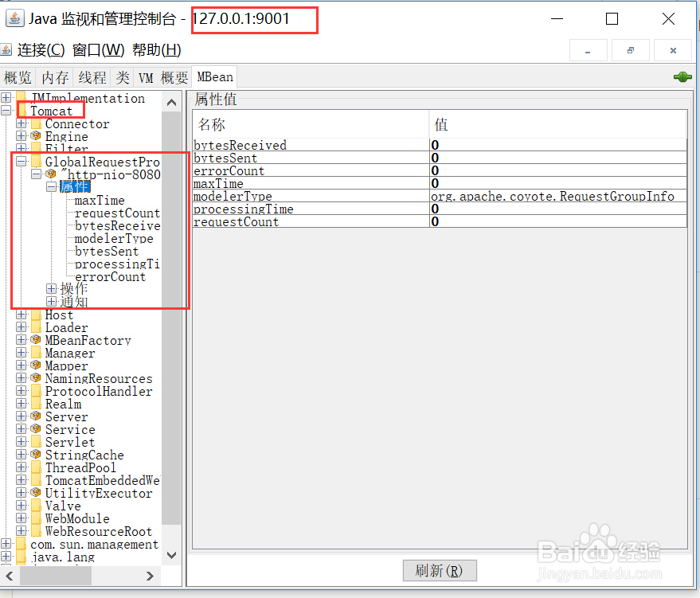Screen dimensions: 700x598
Task: Click the org.apache.coyote.RequestGroupInfo value
Action: click(552, 196)
